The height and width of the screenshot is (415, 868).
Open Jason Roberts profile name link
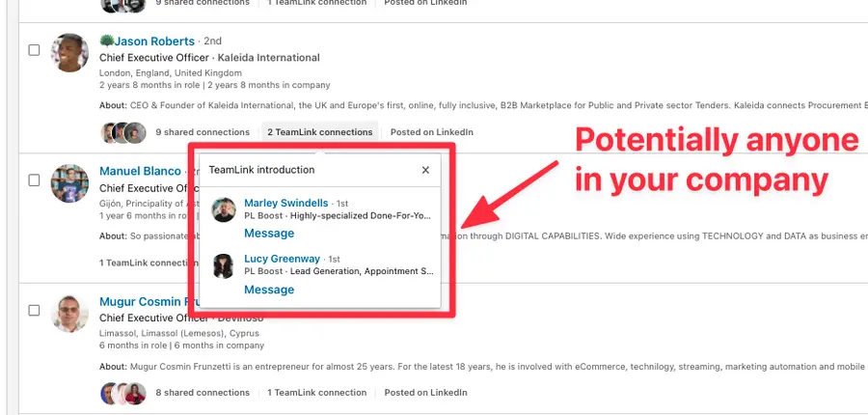[154, 41]
